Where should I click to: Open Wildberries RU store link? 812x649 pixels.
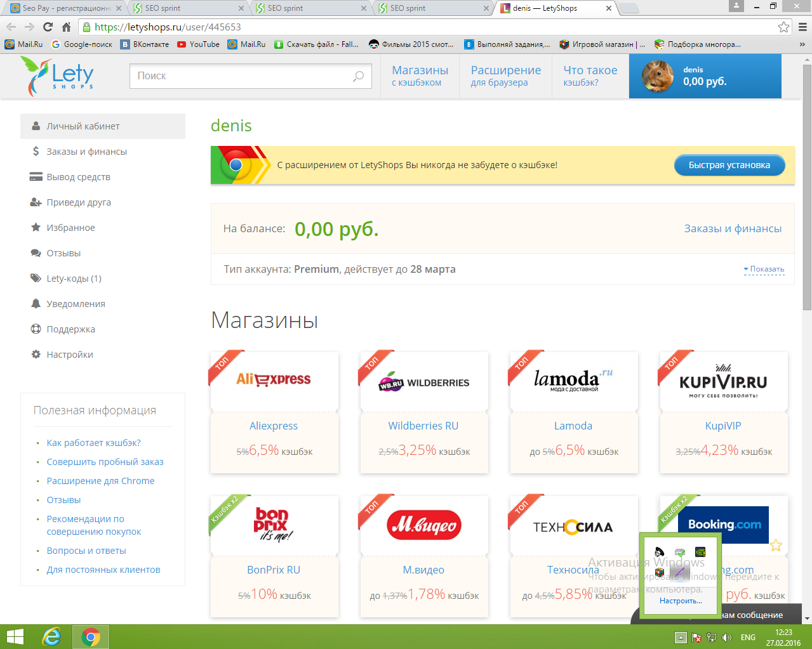[423, 426]
